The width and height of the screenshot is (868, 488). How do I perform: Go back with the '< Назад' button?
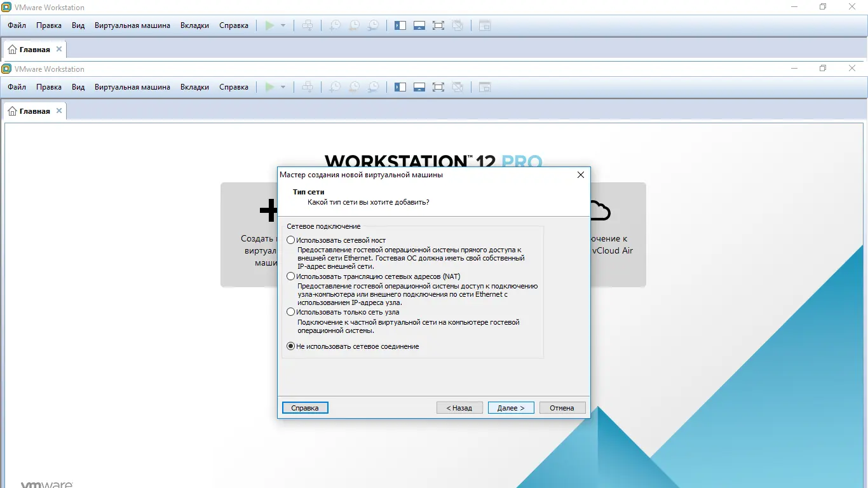(459, 408)
